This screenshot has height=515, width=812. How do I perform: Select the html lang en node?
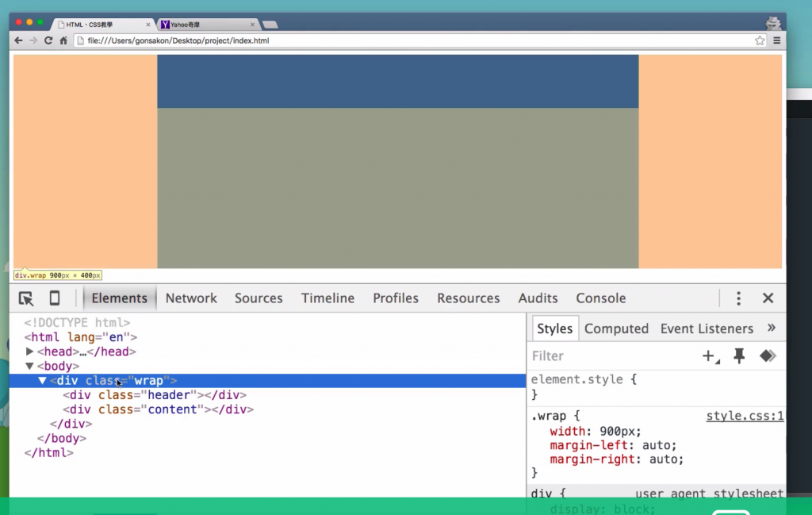(80, 336)
